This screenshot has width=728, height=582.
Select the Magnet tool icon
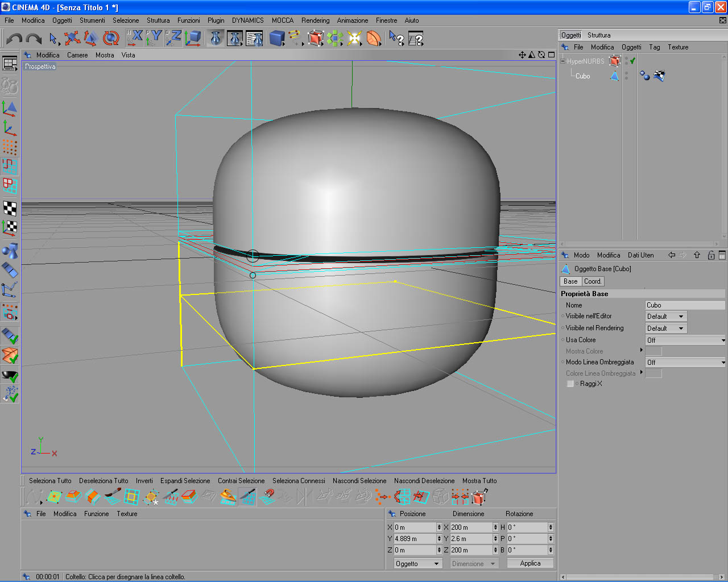(267, 497)
